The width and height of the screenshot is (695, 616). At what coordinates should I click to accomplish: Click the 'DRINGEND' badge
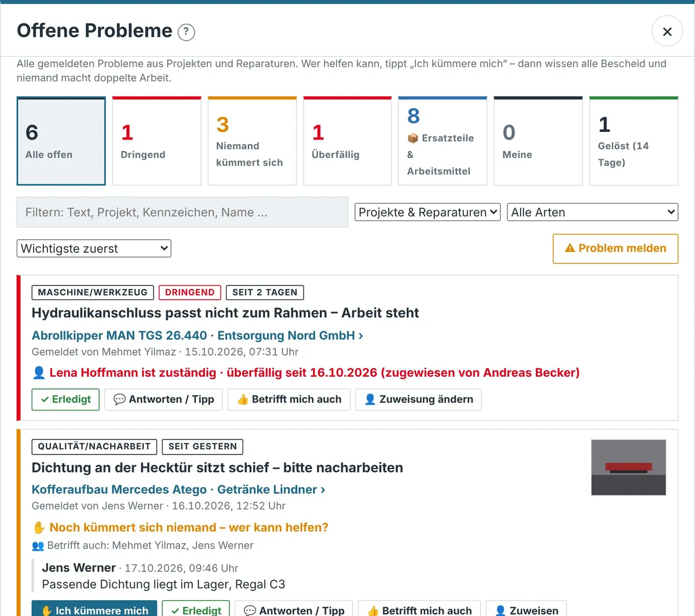(x=190, y=292)
